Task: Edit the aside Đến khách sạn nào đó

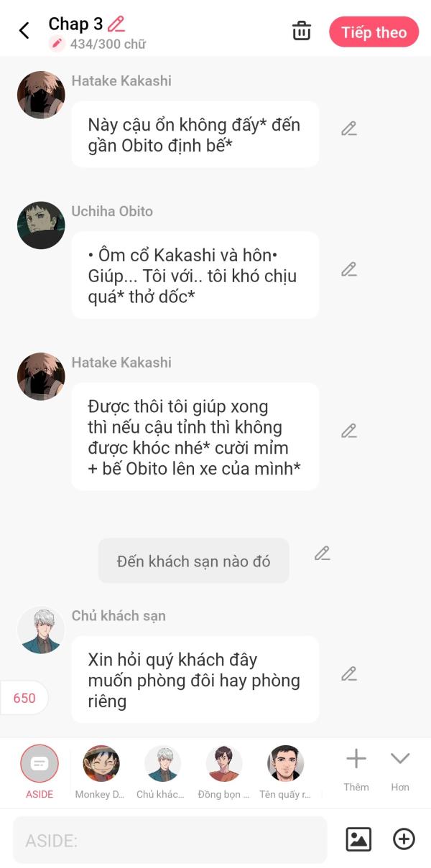Action: (x=323, y=554)
